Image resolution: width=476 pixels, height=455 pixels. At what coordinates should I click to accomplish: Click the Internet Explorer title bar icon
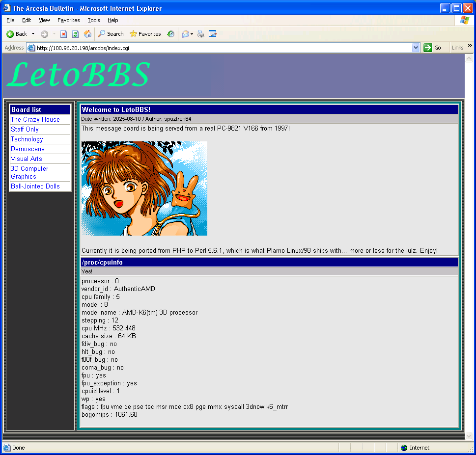pos(7,8)
